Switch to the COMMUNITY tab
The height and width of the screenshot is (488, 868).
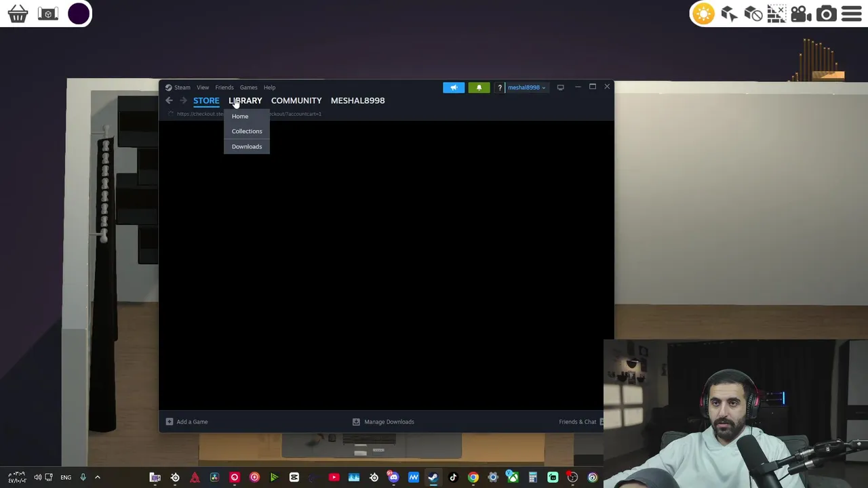(x=296, y=100)
